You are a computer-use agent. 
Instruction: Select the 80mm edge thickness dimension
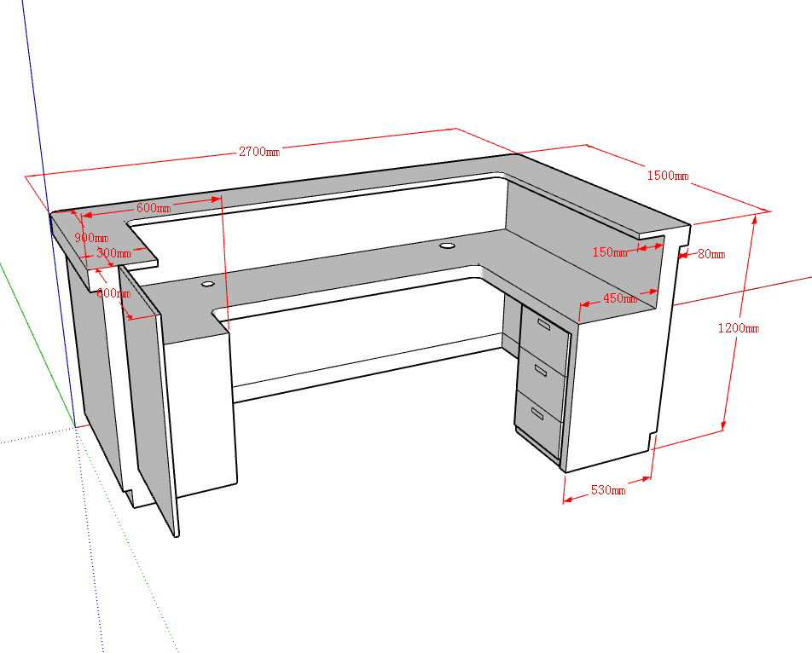point(711,253)
